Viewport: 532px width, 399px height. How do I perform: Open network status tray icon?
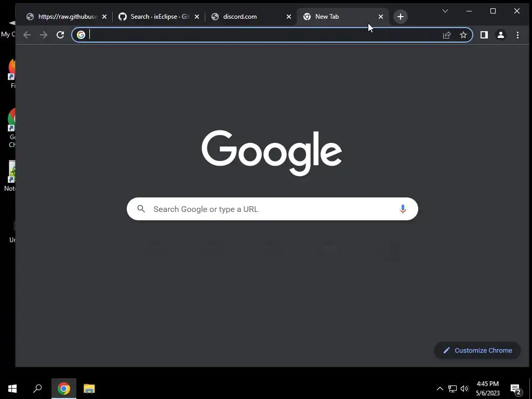pyautogui.click(x=453, y=389)
